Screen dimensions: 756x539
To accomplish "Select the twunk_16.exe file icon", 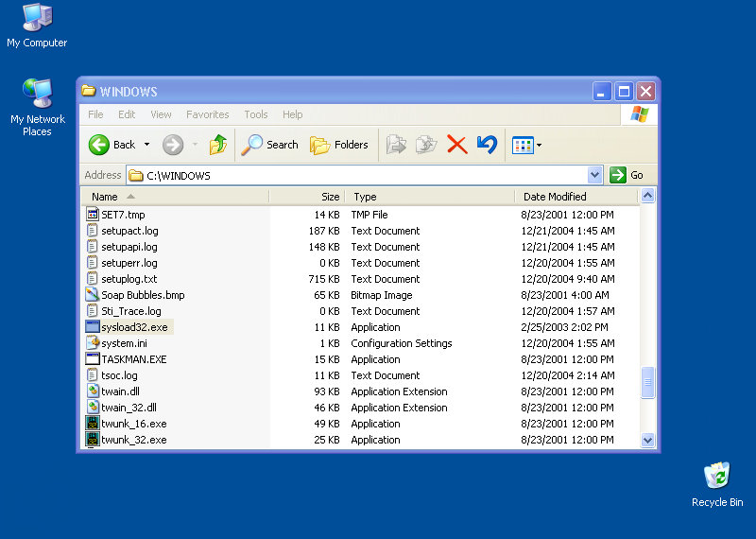I will point(92,424).
